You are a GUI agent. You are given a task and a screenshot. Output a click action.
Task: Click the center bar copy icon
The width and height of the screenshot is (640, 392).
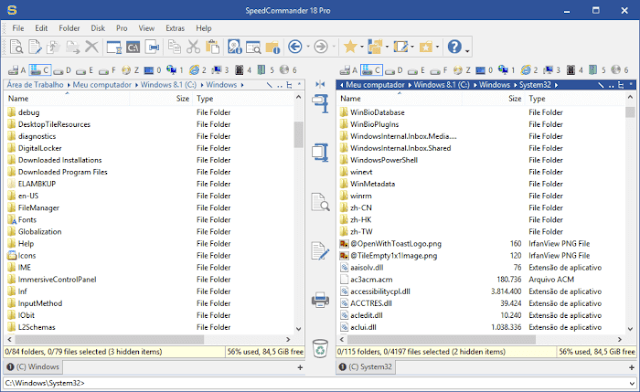click(320, 103)
